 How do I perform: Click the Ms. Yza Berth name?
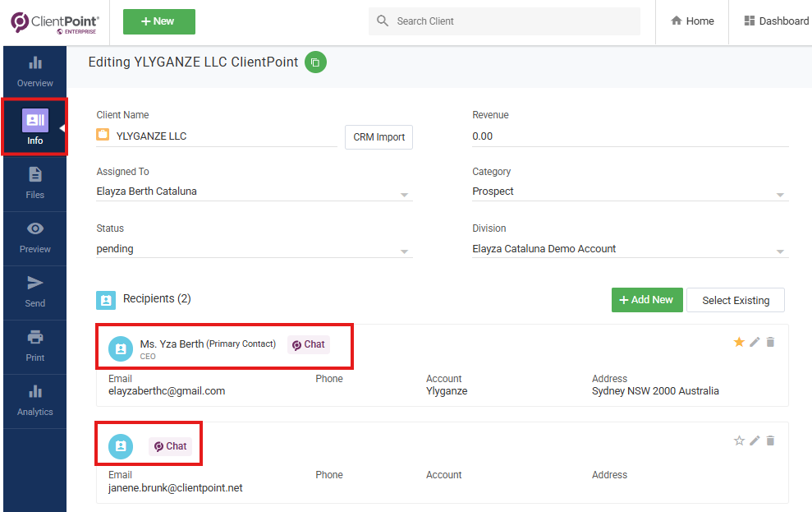click(172, 344)
